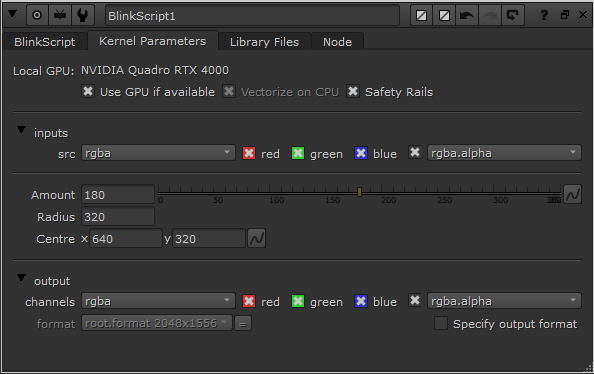Open the src rgba channel dropdown

(158, 153)
